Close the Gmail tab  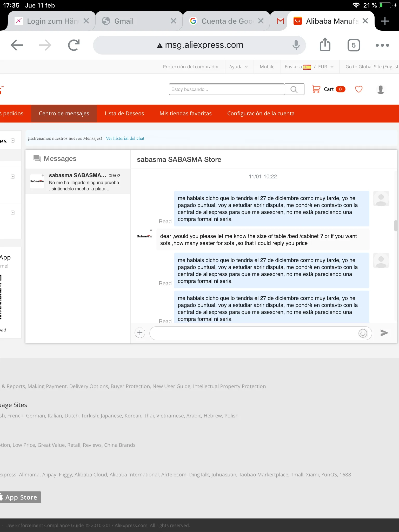point(174,21)
